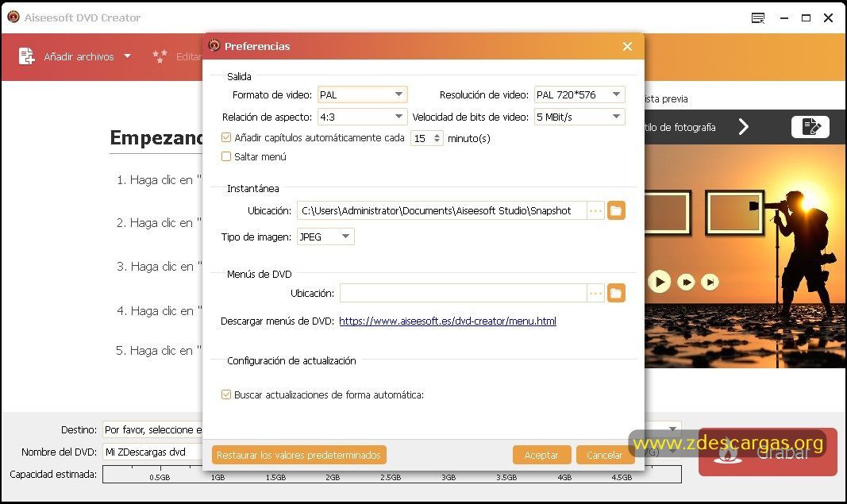Click the Editar stars icon in toolbar

(x=160, y=56)
